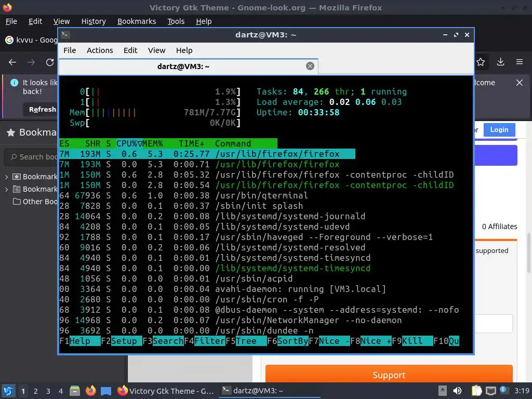The width and height of the screenshot is (532, 399).
Task: Dismiss the Firefox notification bar
Action: pos(520,83)
